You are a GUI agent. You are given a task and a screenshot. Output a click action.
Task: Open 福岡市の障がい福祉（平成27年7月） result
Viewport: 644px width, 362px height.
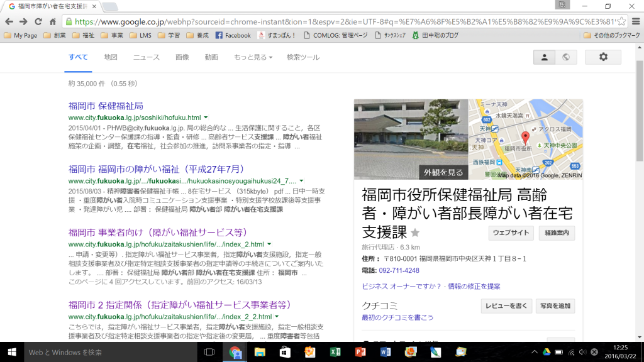tap(157, 169)
